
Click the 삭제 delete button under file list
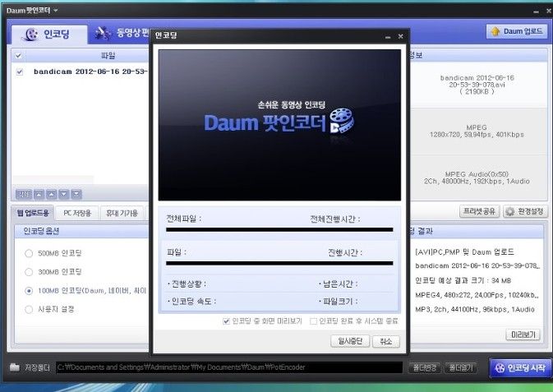click(24, 194)
